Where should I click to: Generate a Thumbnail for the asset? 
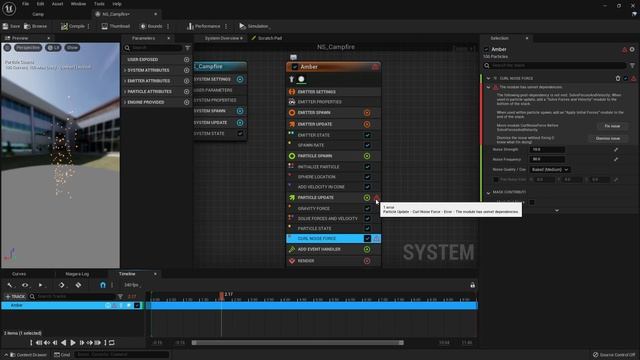pyautogui.click(x=116, y=26)
